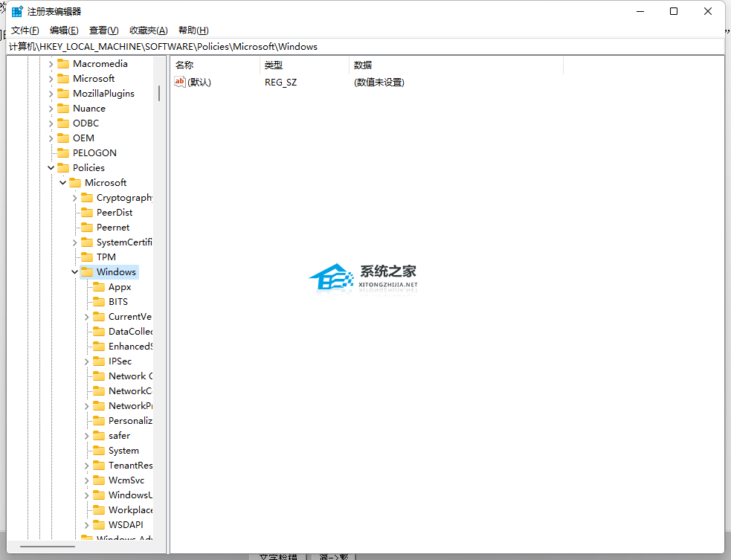The height and width of the screenshot is (560, 731).
Task: Click the tree pane horizontal scrollbar thumb
Action: tap(47, 547)
